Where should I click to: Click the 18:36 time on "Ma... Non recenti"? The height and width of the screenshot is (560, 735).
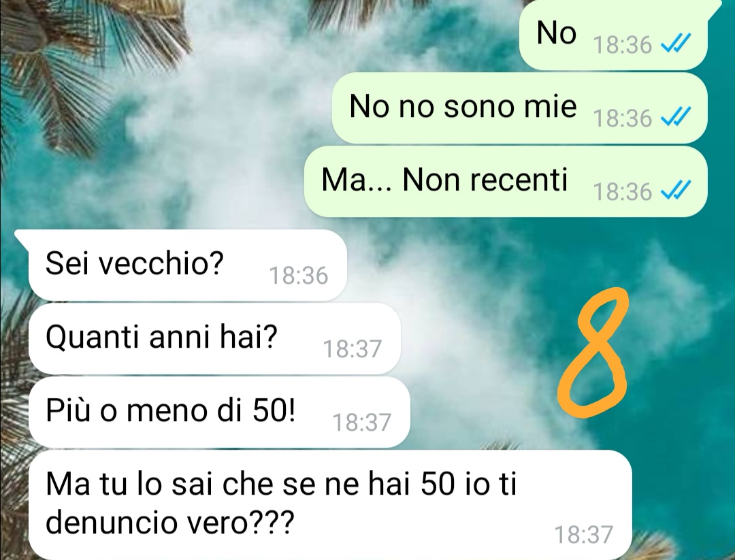(x=623, y=192)
